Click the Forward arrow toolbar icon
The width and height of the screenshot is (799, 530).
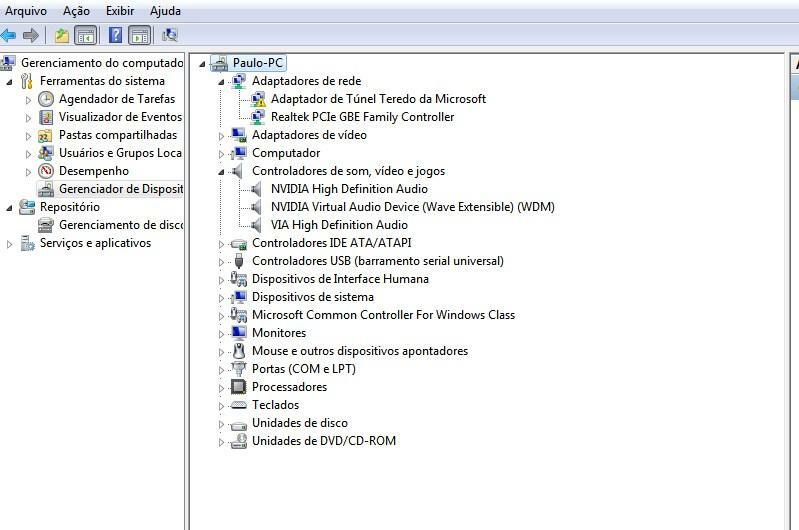pyautogui.click(x=31, y=35)
